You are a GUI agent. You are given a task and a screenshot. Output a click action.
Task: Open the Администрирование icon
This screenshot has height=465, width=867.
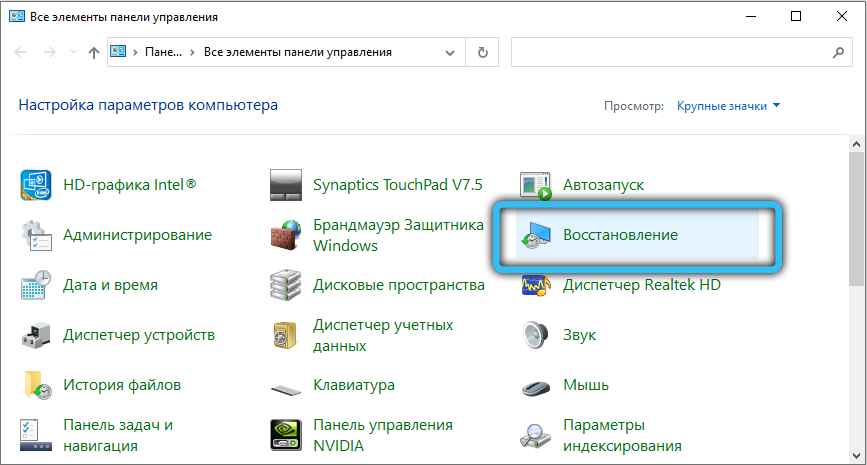pos(36,235)
